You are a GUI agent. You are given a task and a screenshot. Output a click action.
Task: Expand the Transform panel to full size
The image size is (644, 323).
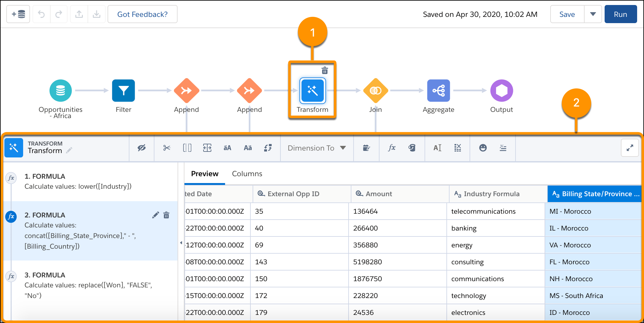tap(630, 148)
